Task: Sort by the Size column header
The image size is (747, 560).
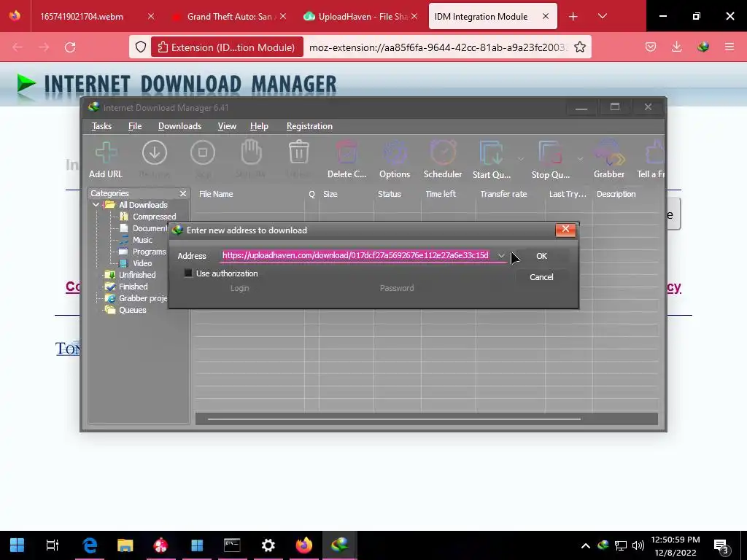Action: [346, 194]
